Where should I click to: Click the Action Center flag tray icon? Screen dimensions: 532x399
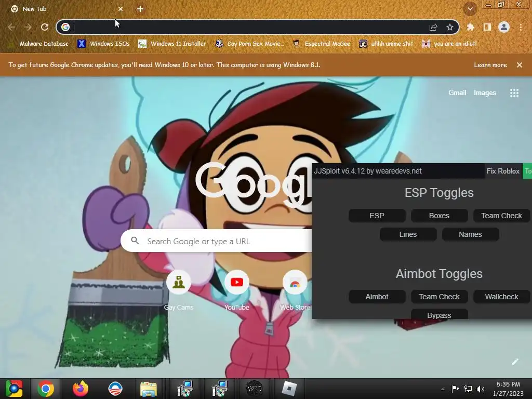click(x=455, y=389)
